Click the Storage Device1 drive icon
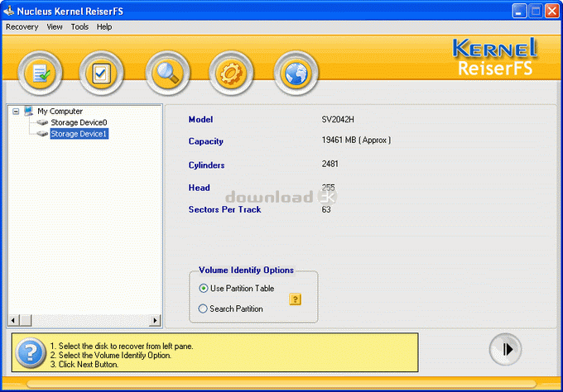Viewport: 563px width, 392px height. click(x=42, y=134)
